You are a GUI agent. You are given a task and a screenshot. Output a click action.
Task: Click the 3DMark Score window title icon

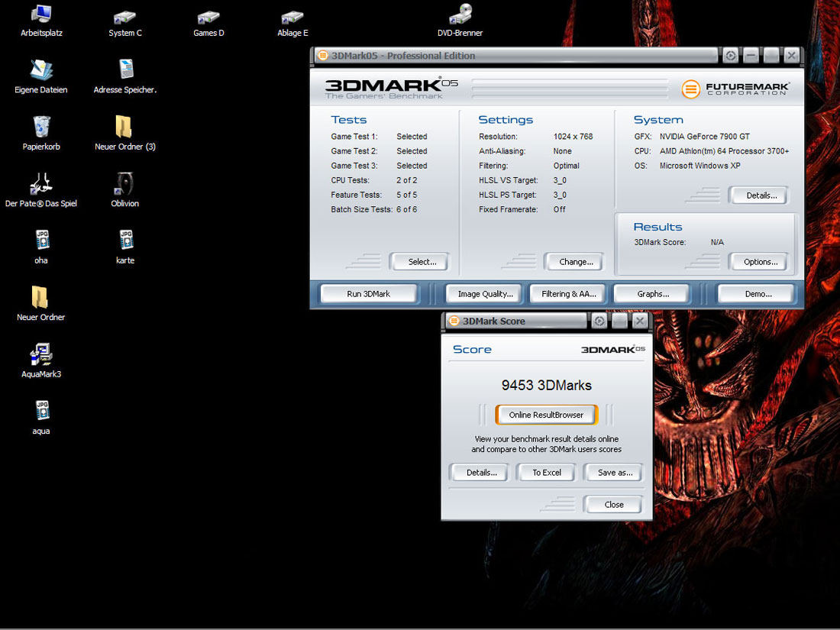[454, 321]
